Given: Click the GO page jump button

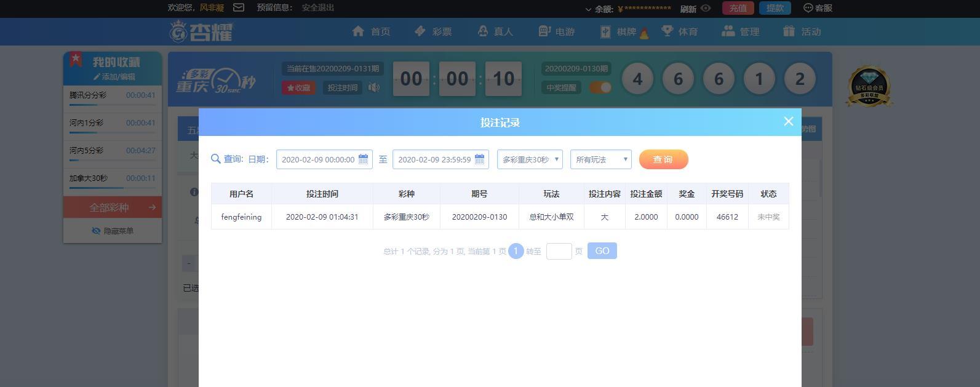Looking at the screenshot, I should pos(602,251).
